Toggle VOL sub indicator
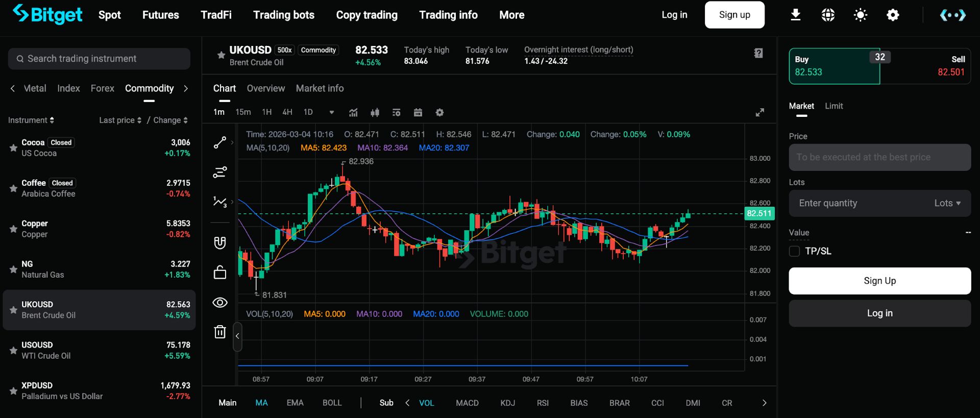 (x=427, y=403)
